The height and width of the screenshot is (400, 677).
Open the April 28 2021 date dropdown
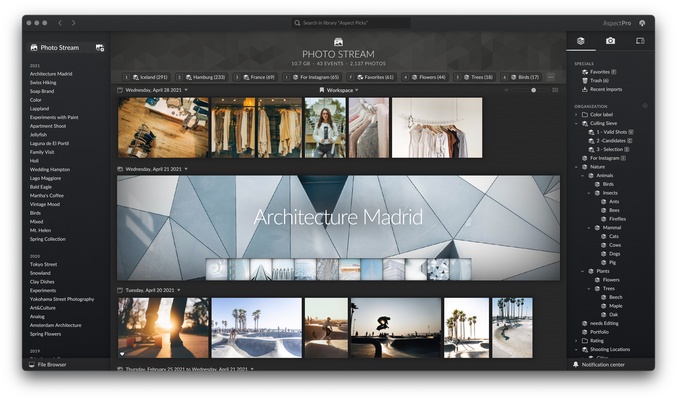pyautogui.click(x=186, y=90)
